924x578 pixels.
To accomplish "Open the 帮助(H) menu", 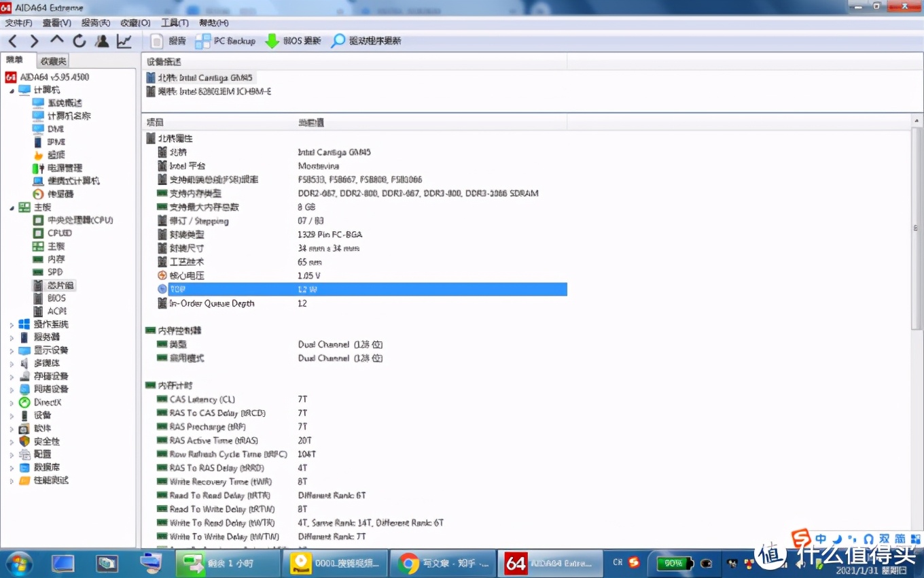I will tap(213, 23).
